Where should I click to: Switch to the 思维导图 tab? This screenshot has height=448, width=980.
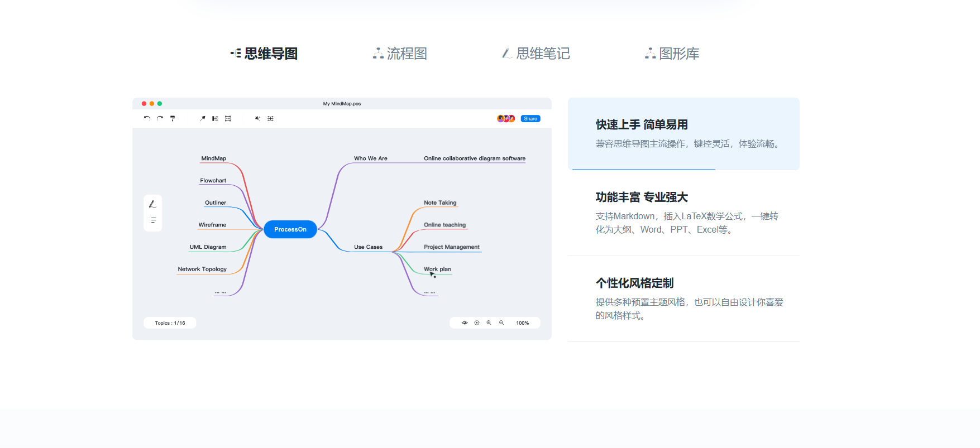click(x=264, y=54)
